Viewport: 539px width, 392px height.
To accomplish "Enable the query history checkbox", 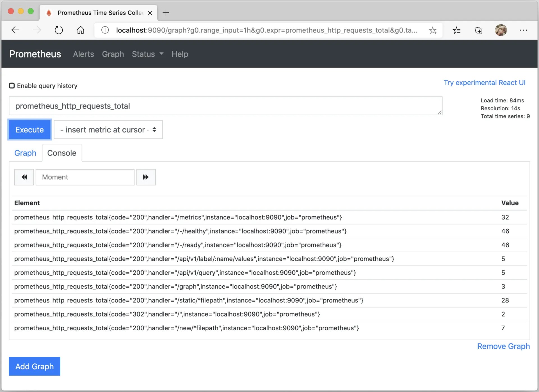I will 12,85.
